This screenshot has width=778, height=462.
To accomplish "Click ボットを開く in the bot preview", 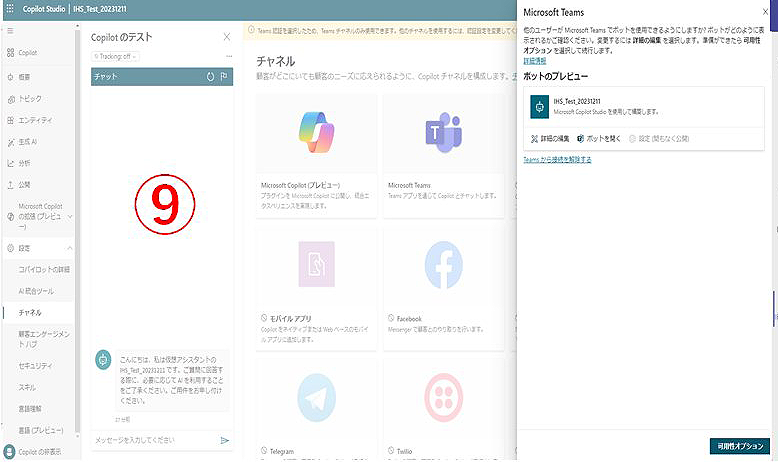I will point(598,139).
